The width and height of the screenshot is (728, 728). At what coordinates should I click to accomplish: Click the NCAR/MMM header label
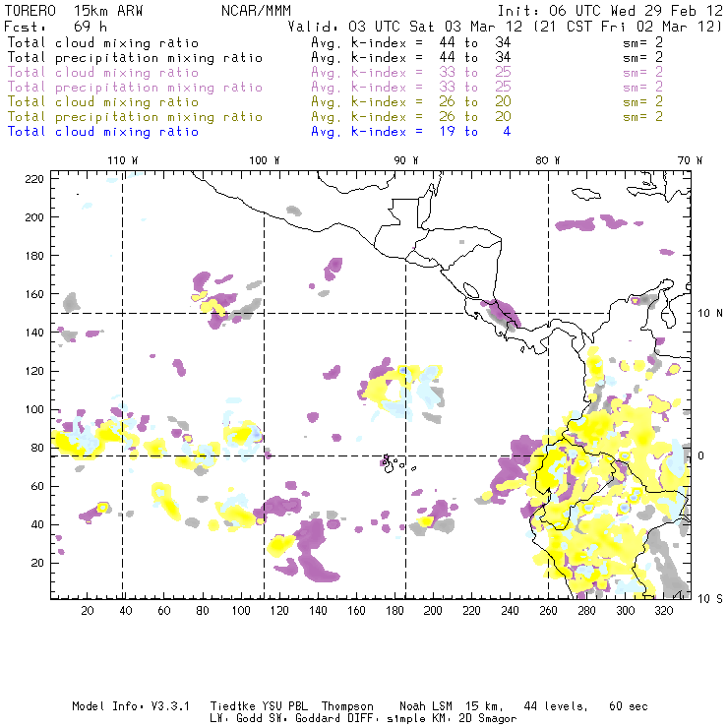tap(257, 11)
